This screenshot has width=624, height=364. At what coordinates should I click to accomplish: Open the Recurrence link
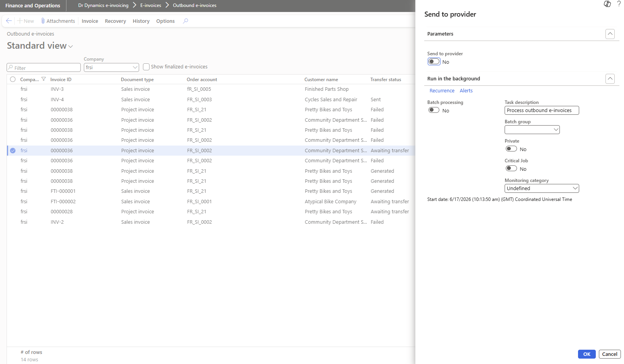click(442, 91)
